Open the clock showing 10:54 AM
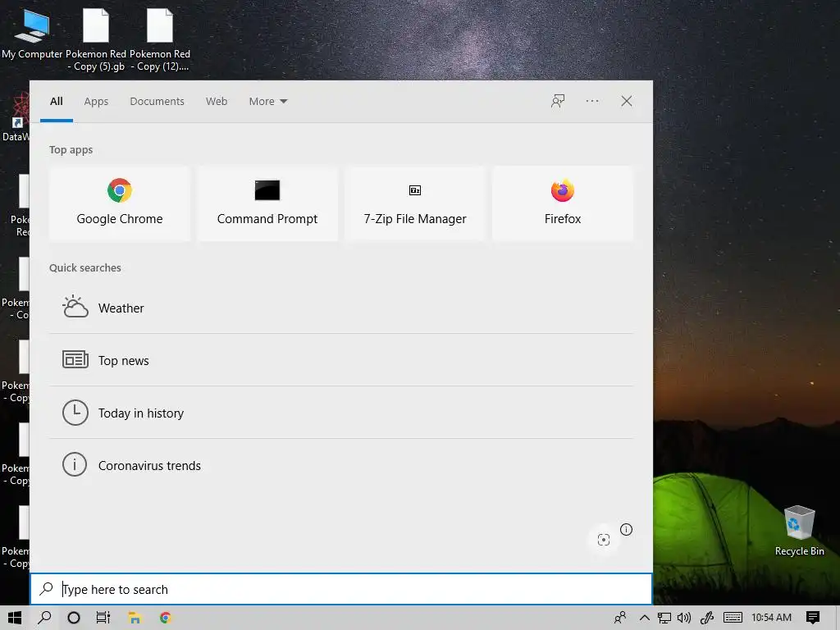Viewport: 840px width, 630px height. [771, 618]
